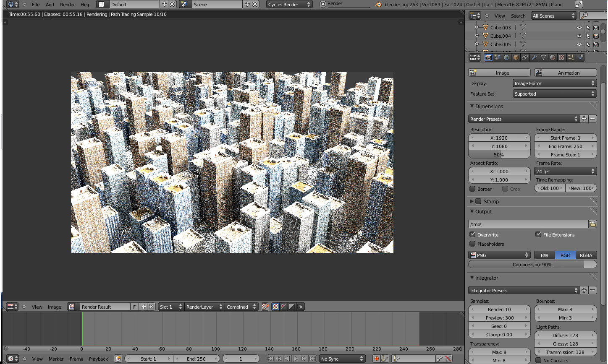
Task: Open the Physics properties icon
Action: pyautogui.click(x=580, y=57)
